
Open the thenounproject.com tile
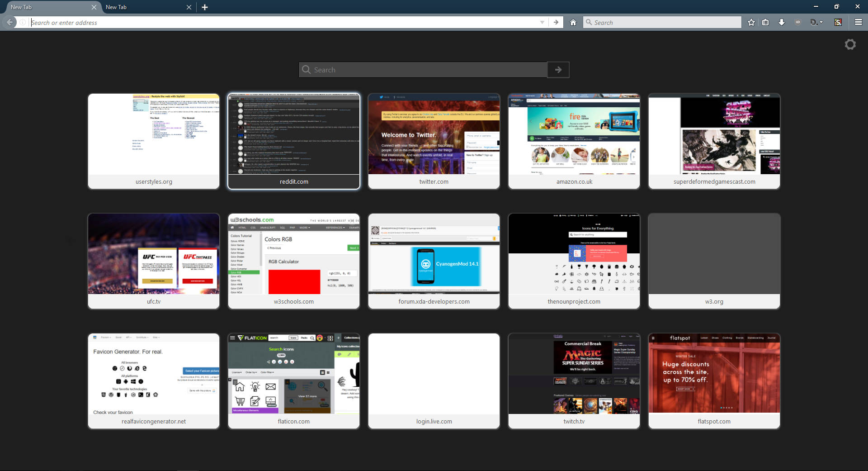coord(574,261)
